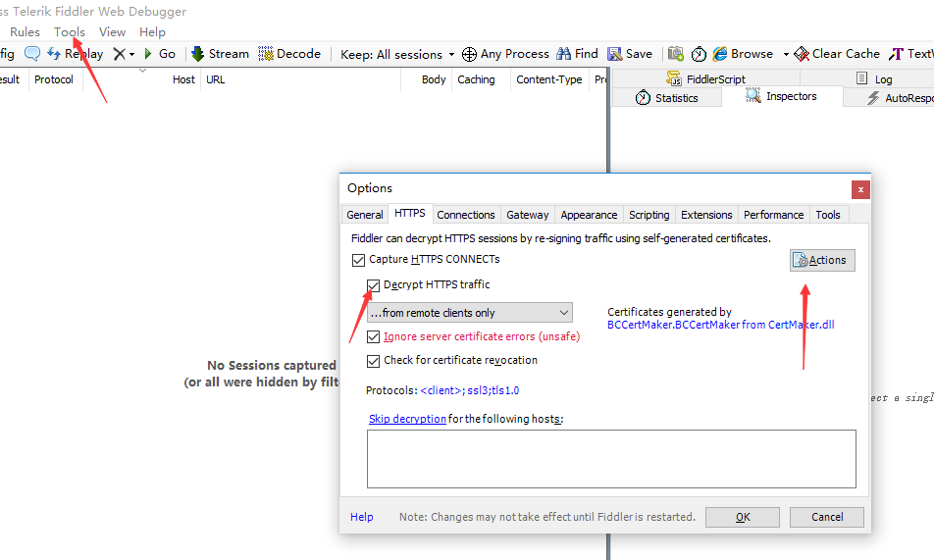
Task: Click the Actions button
Action: click(x=822, y=260)
